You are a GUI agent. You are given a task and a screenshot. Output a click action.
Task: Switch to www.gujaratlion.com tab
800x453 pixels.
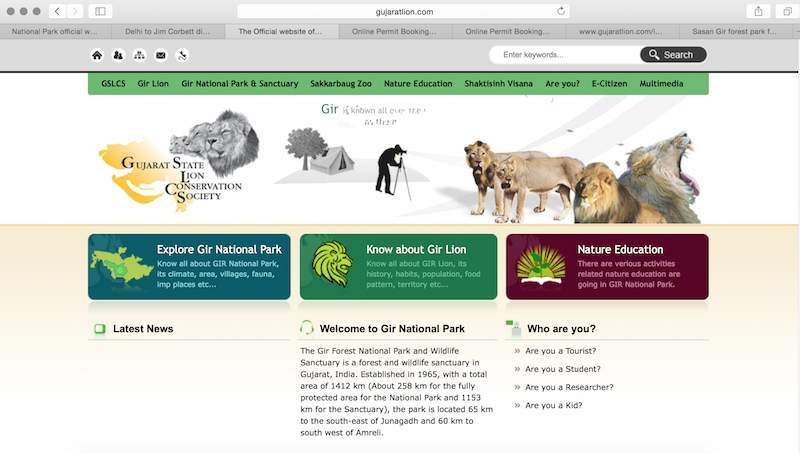pos(621,32)
